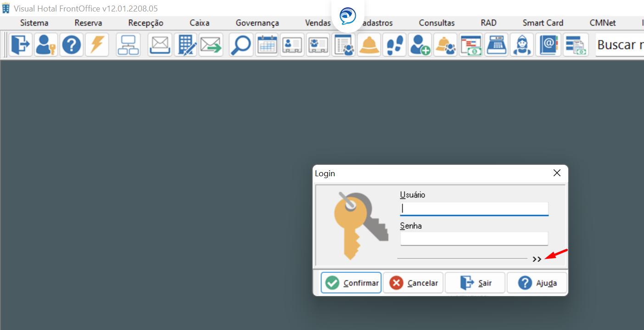Image resolution: width=644 pixels, height=330 pixels.
Task: Click the orange lightning bolt icon
Action: tap(97, 45)
